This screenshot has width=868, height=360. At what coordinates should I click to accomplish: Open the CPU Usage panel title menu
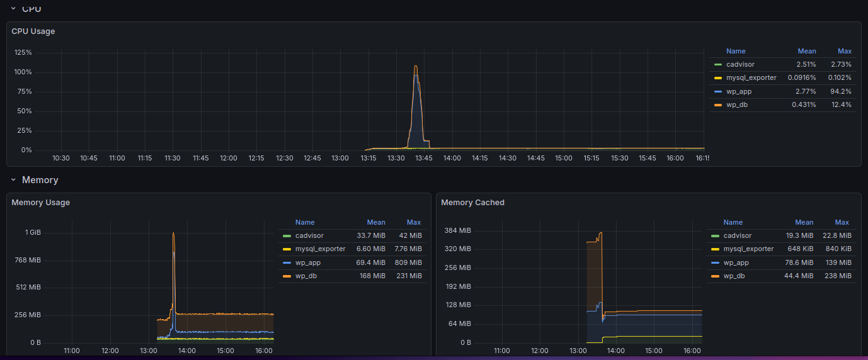click(33, 31)
